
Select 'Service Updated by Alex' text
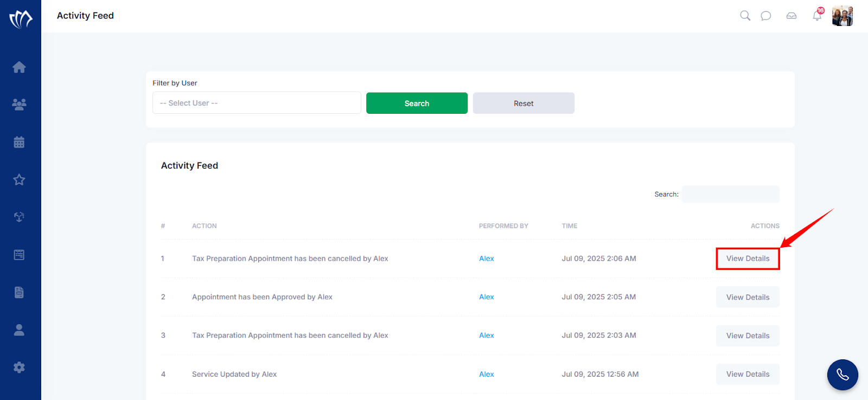[234, 374]
